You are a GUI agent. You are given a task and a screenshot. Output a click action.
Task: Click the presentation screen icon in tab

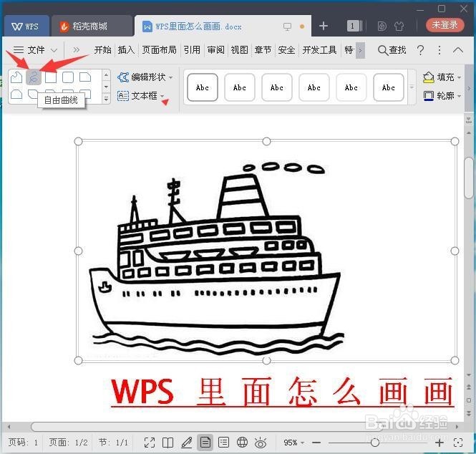(287, 26)
